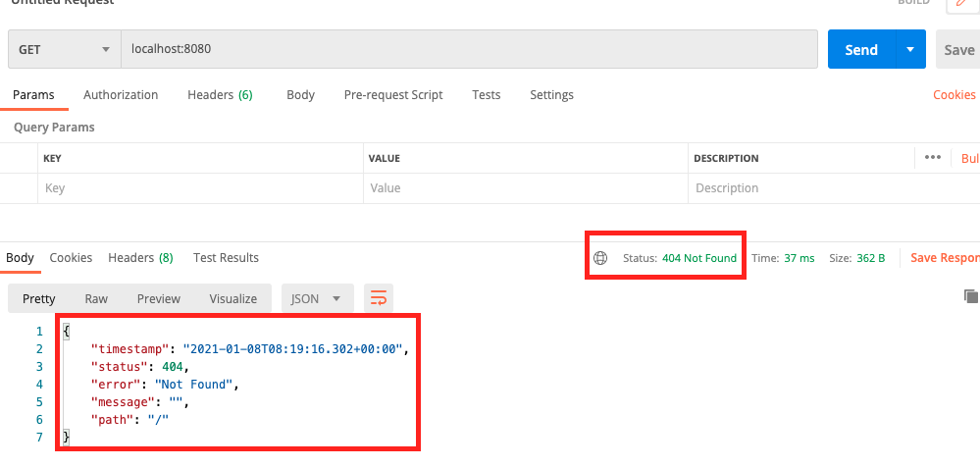Screen dimensions: 980x467
Task: Click the 37 ms time value
Action: point(799,258)
